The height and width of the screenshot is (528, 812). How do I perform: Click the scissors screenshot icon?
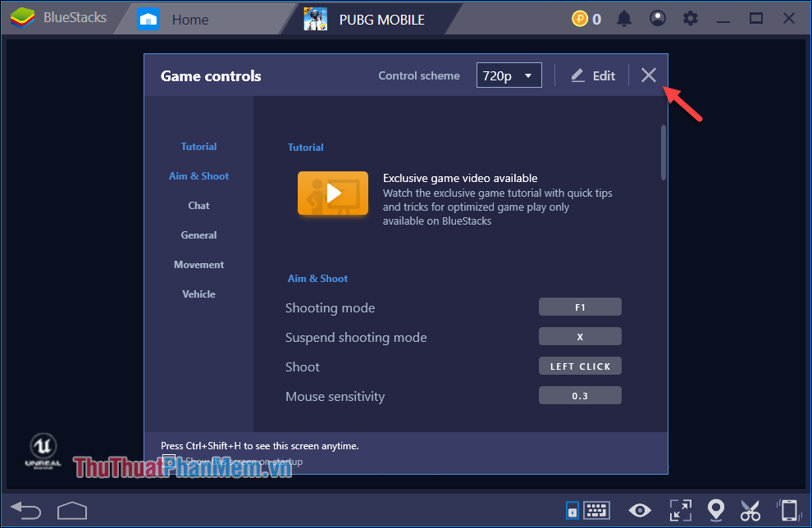point(750,510)
